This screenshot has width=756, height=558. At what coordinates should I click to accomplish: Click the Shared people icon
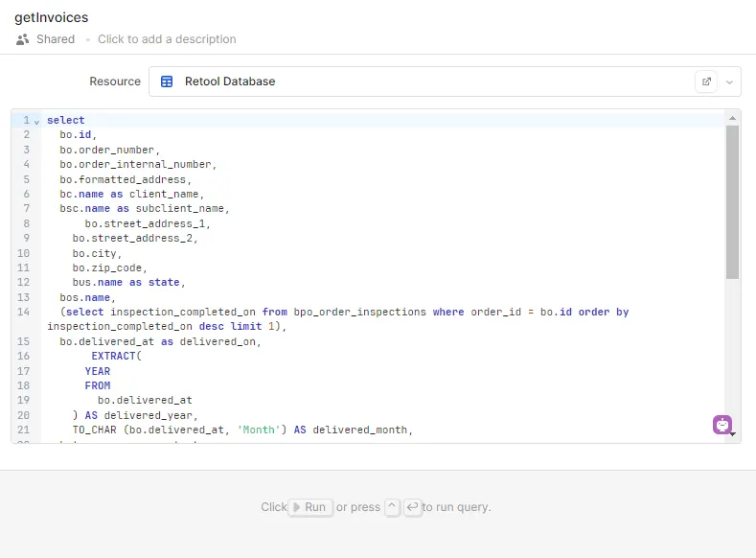(x=22, y=39)
